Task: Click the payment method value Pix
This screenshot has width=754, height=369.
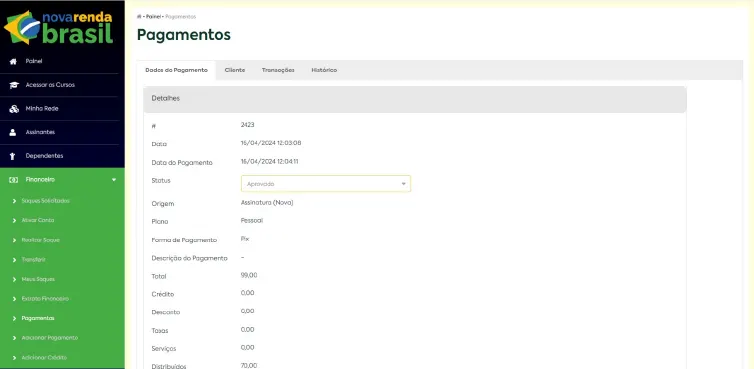Action: pyautogui.click(x=245, y=239)
